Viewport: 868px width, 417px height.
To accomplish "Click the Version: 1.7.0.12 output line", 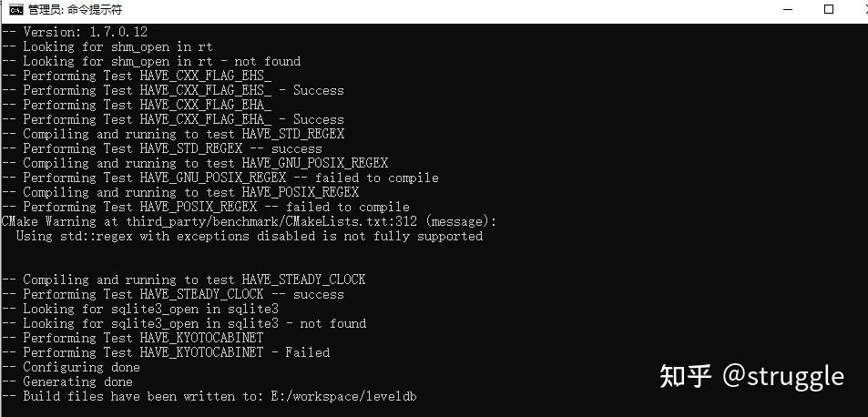I will [75, 32].
